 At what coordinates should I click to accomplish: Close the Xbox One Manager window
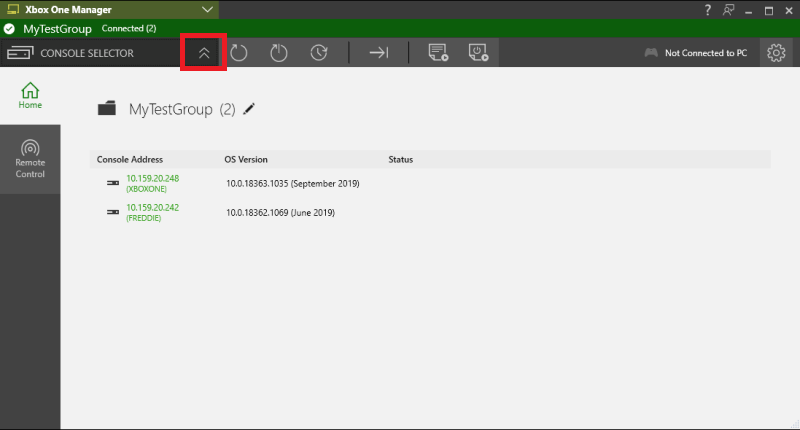[x=789, y=10]
